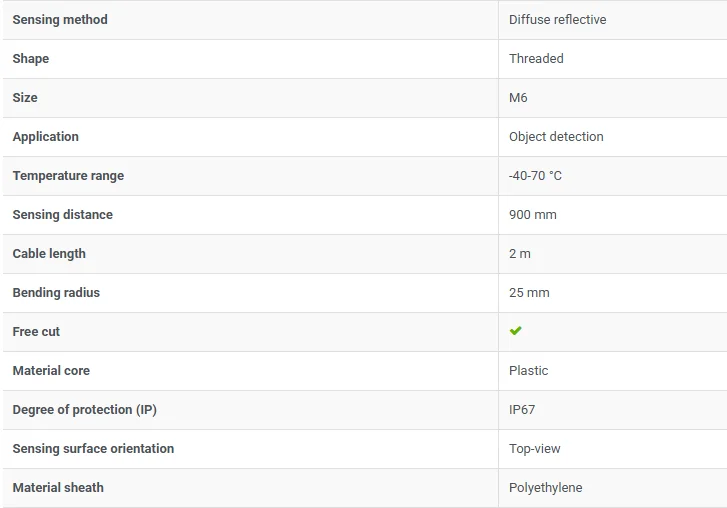Viewport: 727px width, 508px height.
Task: Click the 900 mm sensing distance value
Action: point(532,215)
